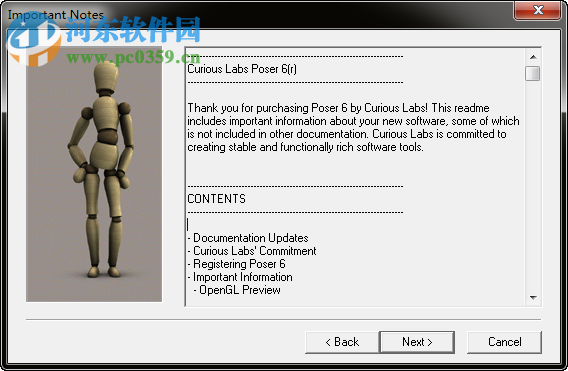
Task: Click the 'Thank you for purchasing Poser 6' line
Action: (338, 108)
